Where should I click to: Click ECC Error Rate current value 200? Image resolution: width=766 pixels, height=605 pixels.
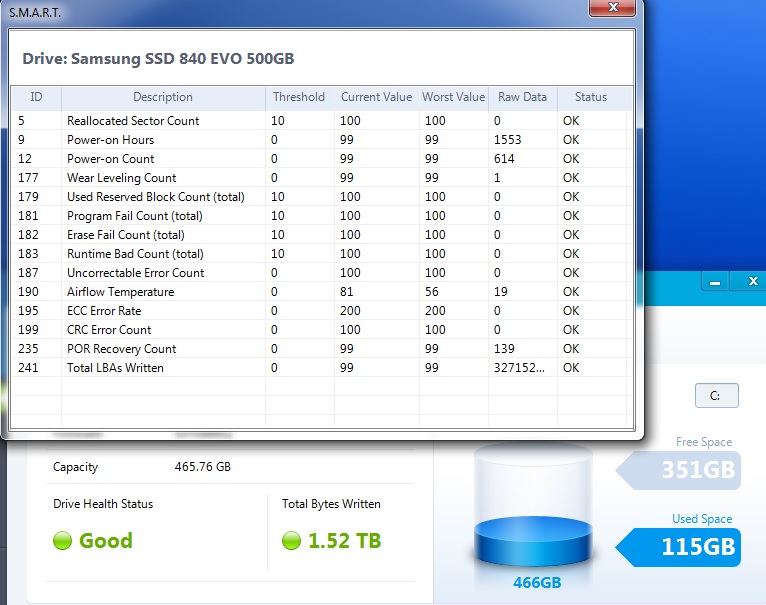tap(350, 311)
